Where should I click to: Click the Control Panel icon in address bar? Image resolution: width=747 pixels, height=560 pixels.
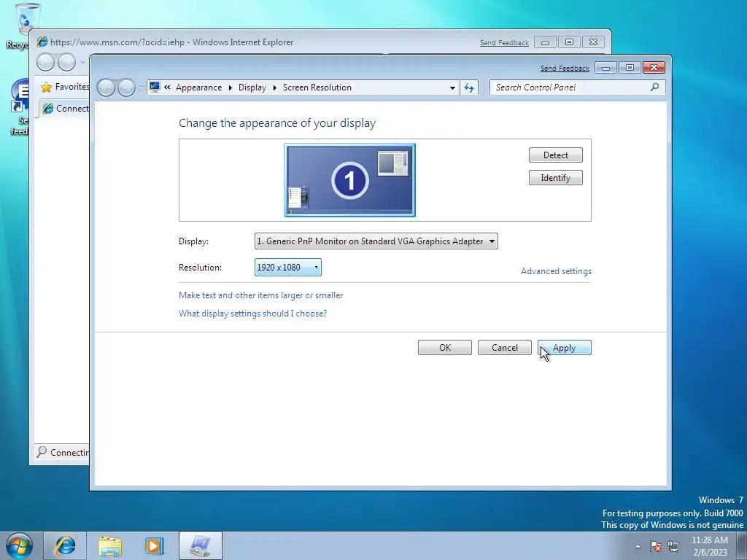[x=155, y=87]
